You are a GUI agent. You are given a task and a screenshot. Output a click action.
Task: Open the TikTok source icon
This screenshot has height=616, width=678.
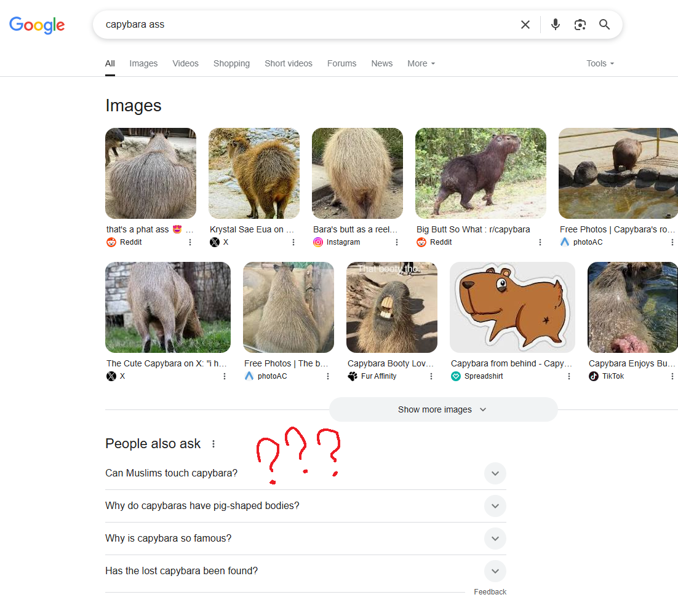(594, 376)
